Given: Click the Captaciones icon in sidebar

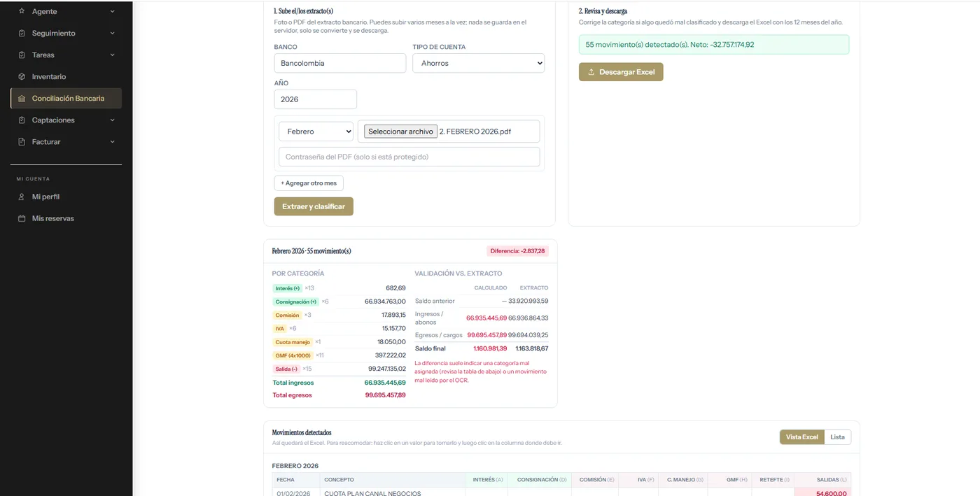Looking at the screenshot, I should 22,120.
